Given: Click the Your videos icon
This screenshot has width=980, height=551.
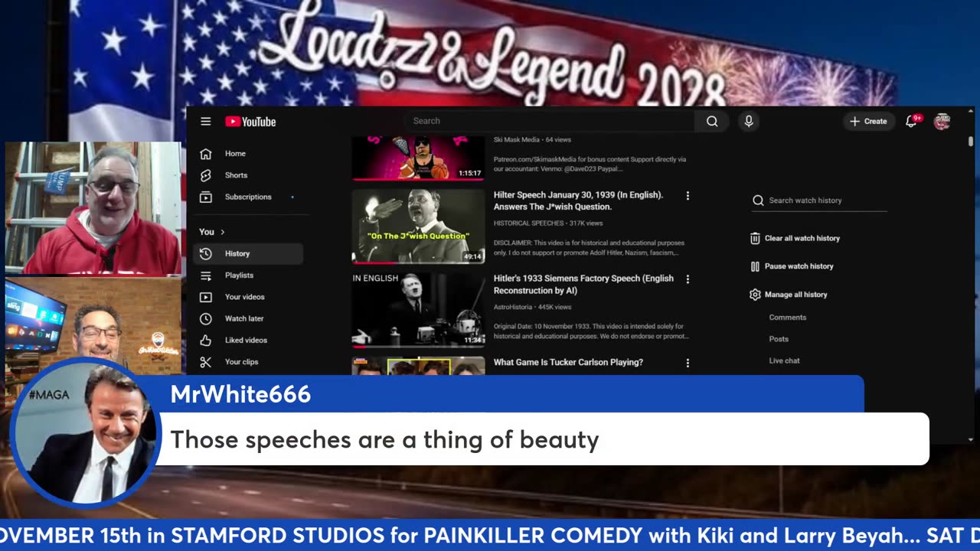Looking at the screenshot, I should (205, 297).
